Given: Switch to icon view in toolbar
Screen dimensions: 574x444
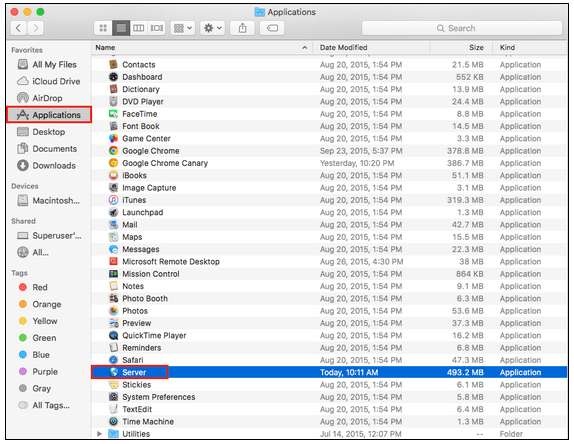Looking at the screenshot, I should pos(103,28).
